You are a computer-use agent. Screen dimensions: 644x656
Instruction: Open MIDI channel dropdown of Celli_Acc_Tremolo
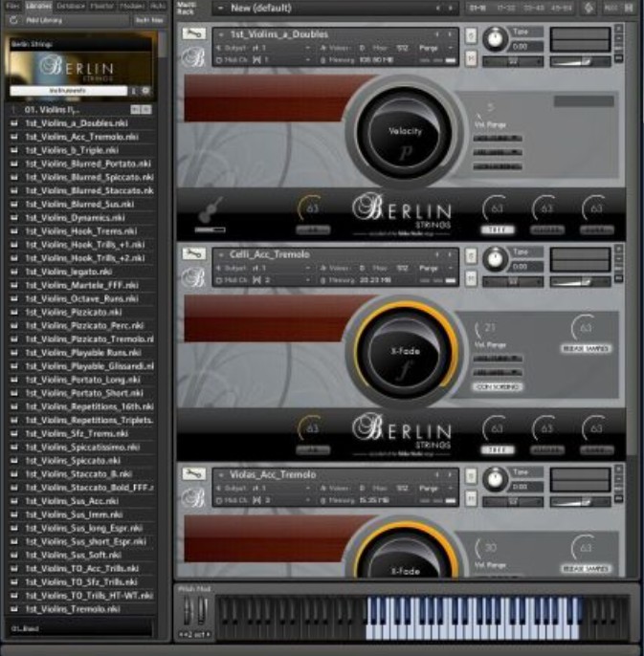click(308, 280)
